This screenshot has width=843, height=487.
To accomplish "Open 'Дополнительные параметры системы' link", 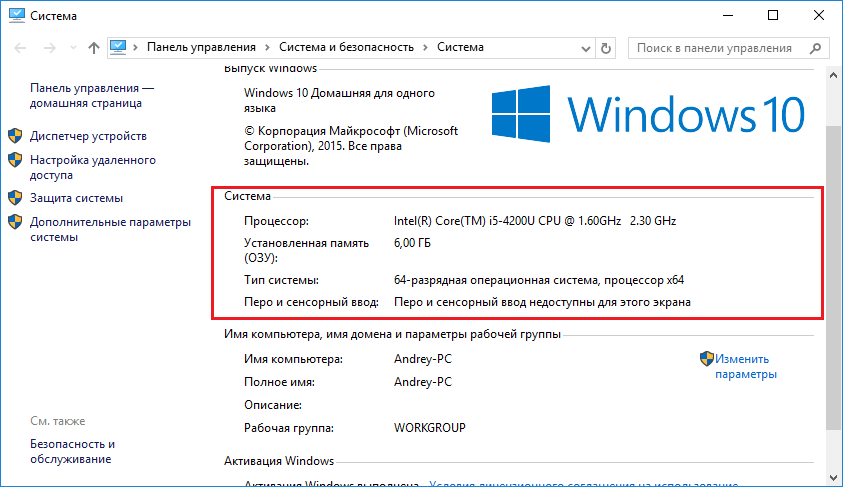I will point(110,230).
